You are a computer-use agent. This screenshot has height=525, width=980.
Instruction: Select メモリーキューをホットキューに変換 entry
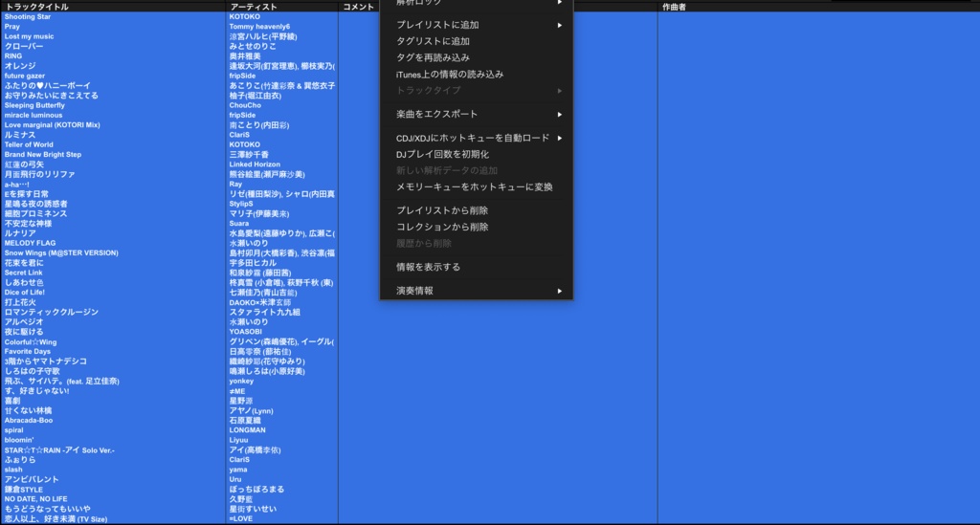[477, 186]
